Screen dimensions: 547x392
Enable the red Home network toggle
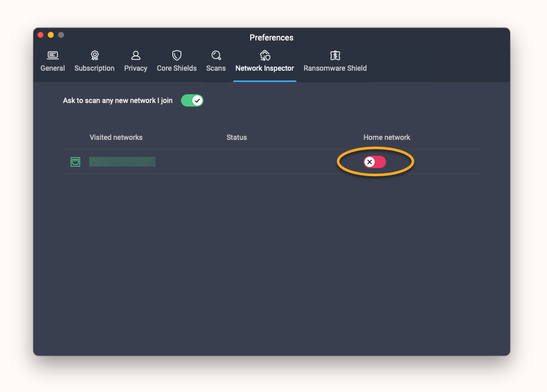pyautogui.click(x=375, y=162)
